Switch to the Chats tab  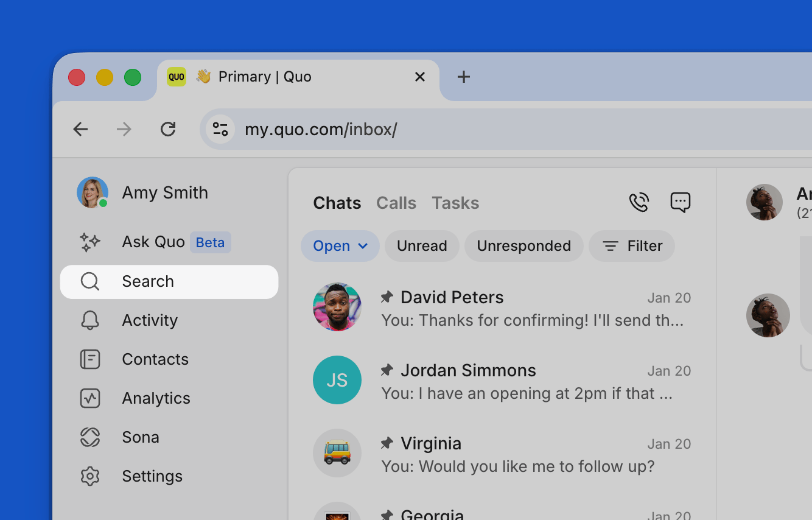[x=337, y=203]
